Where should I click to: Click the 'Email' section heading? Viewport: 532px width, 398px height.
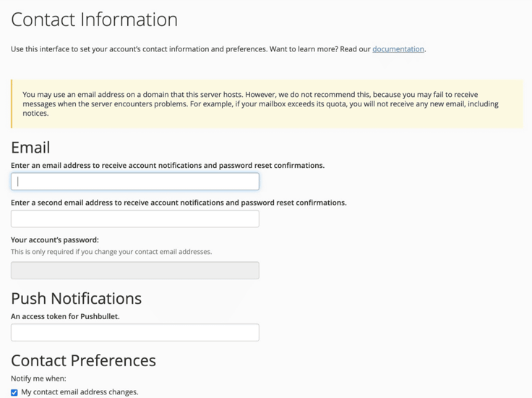[x=30, y=148]
